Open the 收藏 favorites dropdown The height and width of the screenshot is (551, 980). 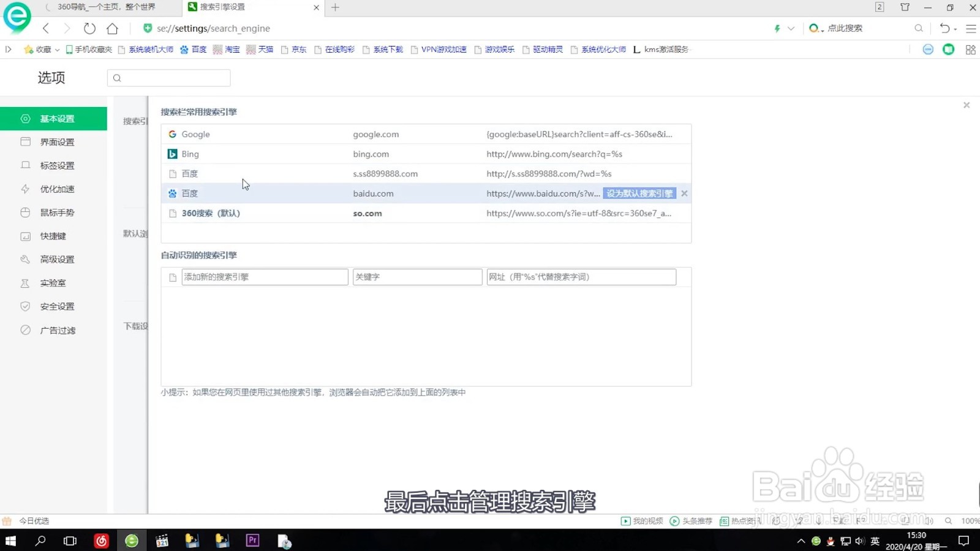(x=42, y=50)
